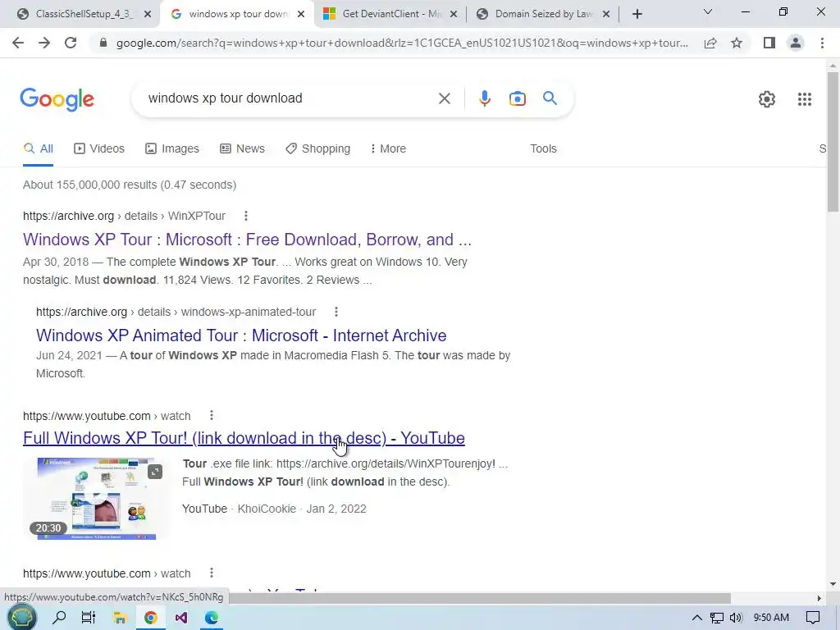
Task: Start voice search with the microphone
Action: point(484,98)
